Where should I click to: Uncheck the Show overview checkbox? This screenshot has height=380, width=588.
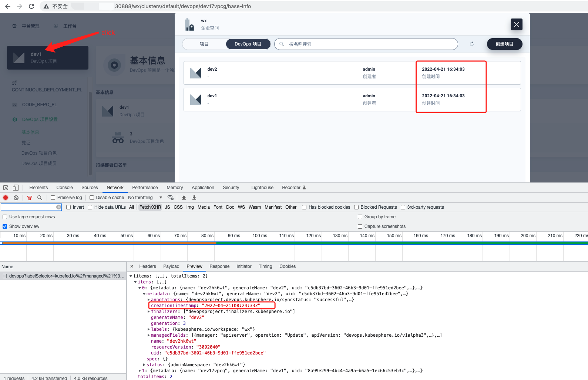click(x=5, y=226)
